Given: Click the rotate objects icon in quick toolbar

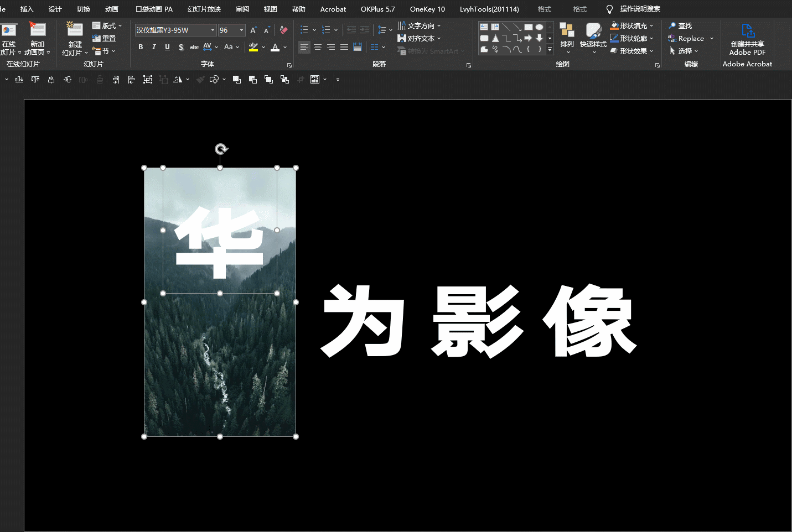Looking at the screenshot, I should 178,80.
